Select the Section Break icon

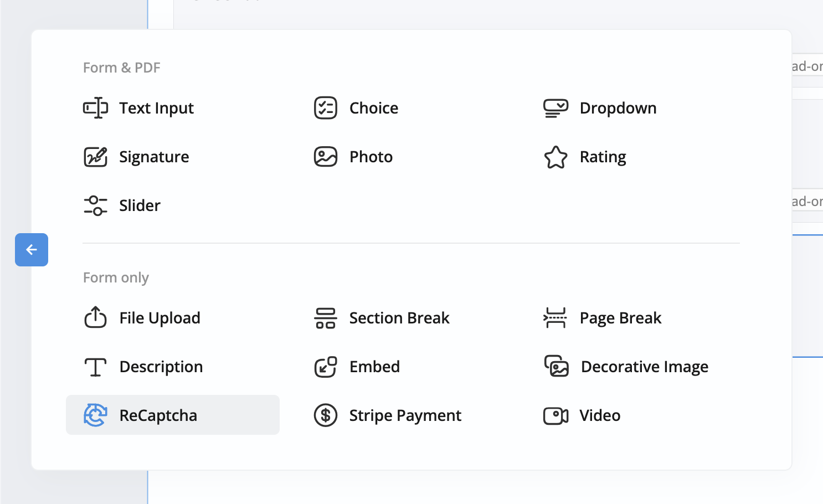coord(326,318)
